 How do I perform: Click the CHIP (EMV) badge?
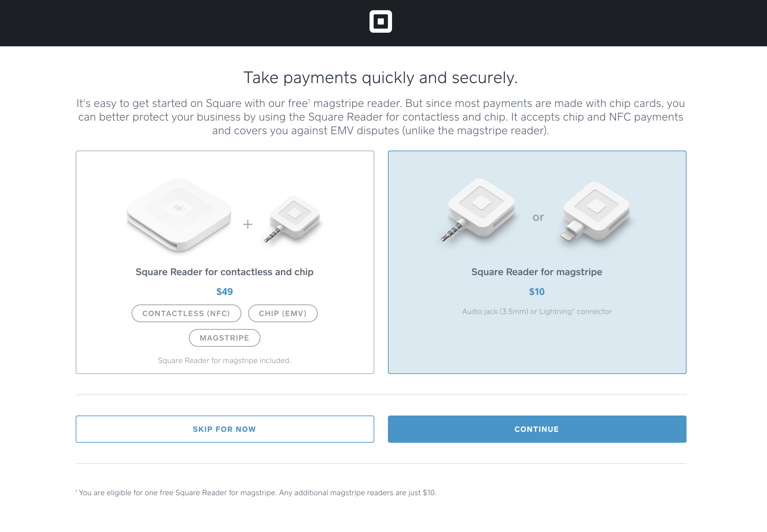283,313
